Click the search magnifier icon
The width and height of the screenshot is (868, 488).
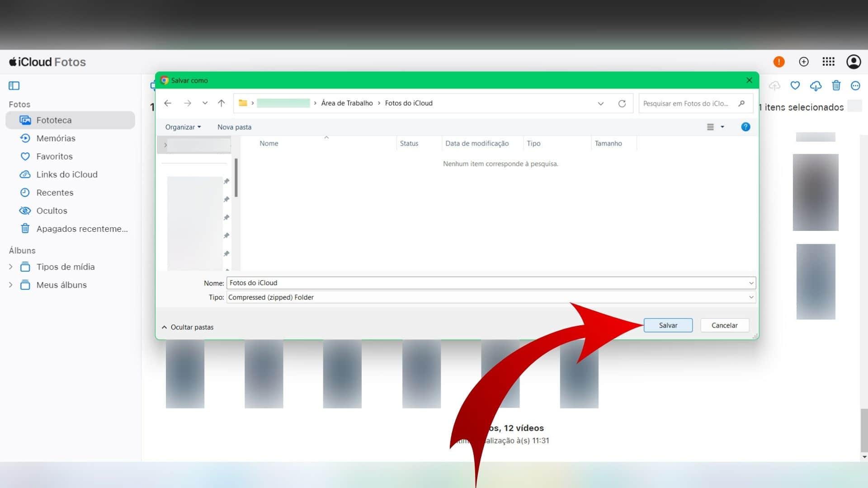pos(741,103)
